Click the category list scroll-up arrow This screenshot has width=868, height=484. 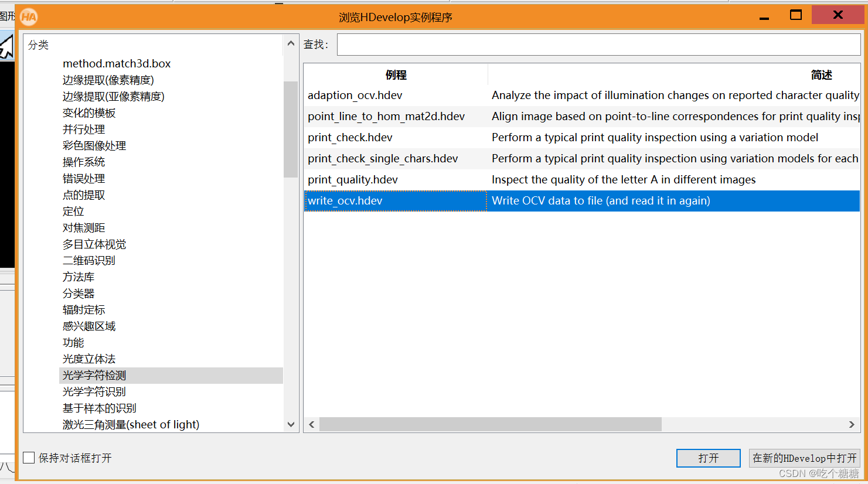click(x=291, y=43)
